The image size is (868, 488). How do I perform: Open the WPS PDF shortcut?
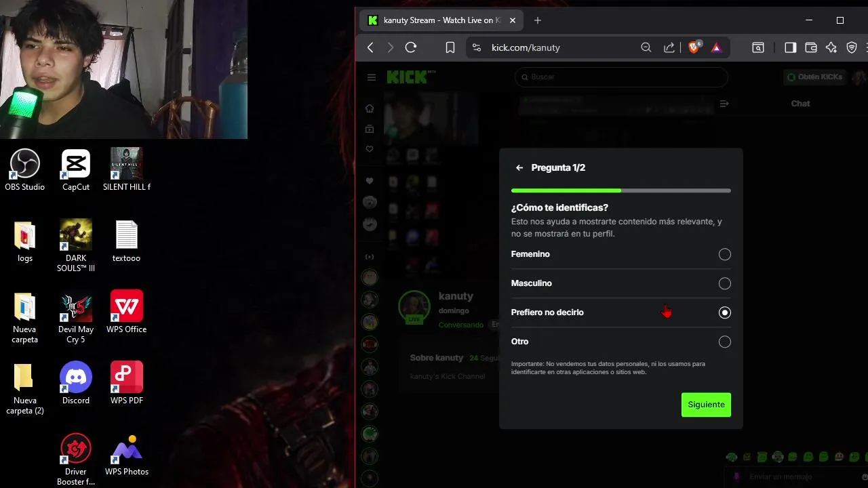click(127, 383)
